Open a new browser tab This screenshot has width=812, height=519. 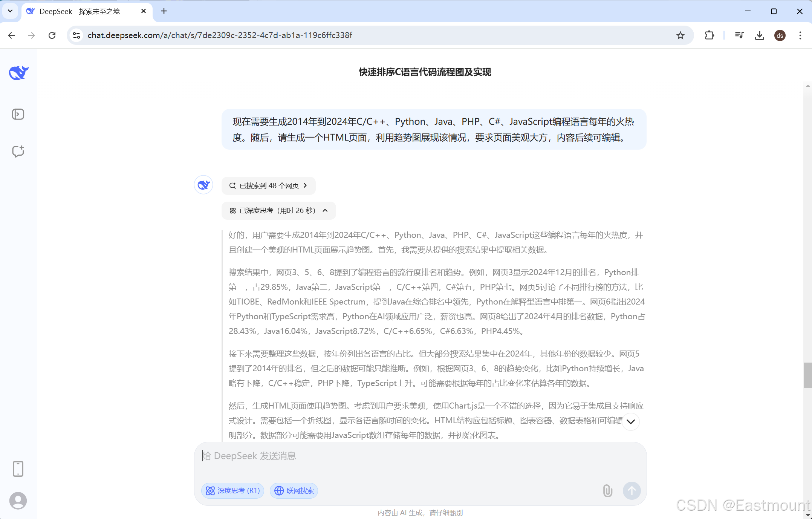tap(164, 11)
